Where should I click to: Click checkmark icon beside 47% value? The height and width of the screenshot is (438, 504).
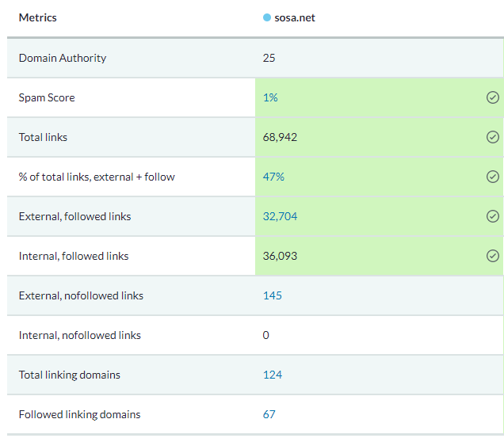[x=492, y=177]
